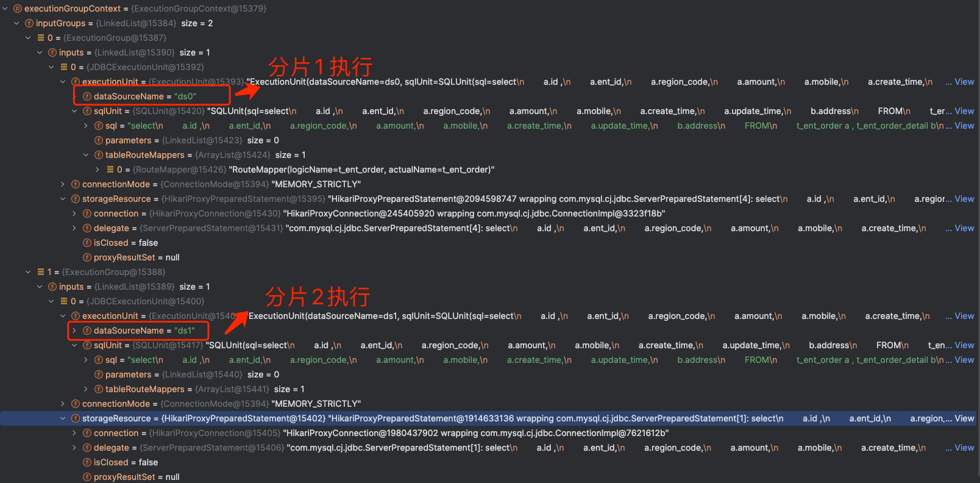The height and width of the screenshot is (483, 980).
Task: Expand connection HikariProxyConnection@15405
Action: pos(74,433)
